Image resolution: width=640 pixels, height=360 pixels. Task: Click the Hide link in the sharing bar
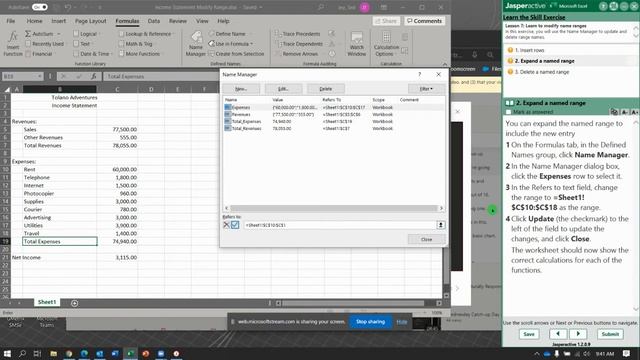pos(402,322)
